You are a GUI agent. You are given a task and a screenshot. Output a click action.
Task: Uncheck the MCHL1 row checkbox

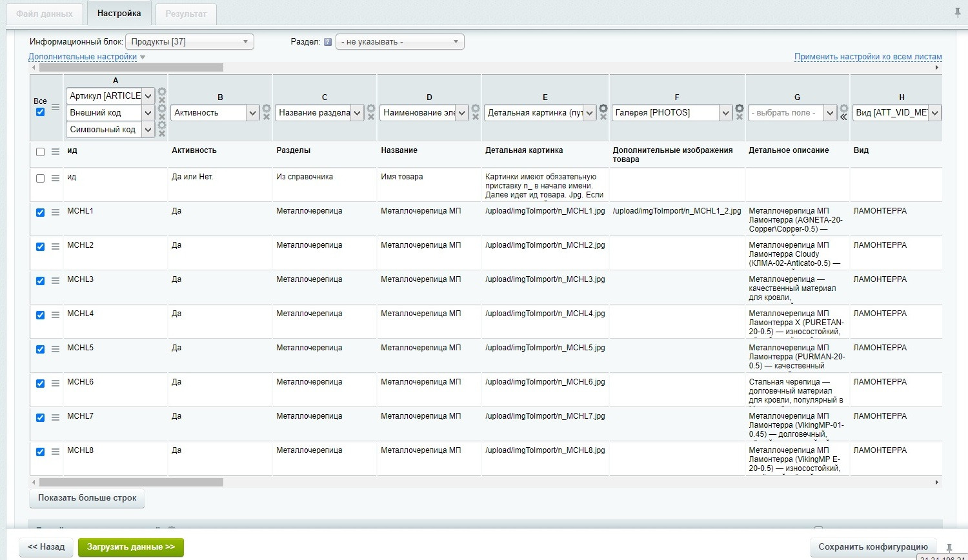coord(40,212)
